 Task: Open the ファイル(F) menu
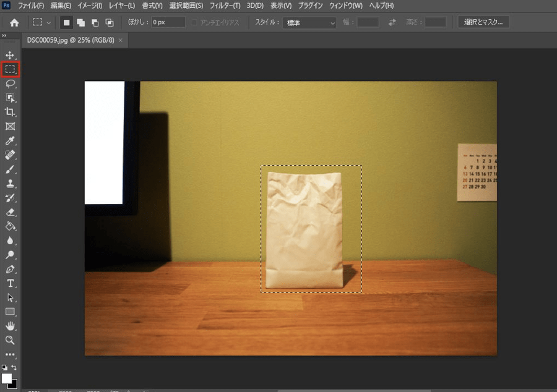(31, 6)
